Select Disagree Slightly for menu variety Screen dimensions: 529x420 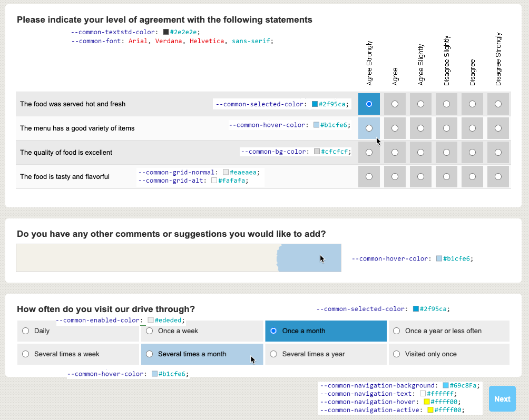pyautogui.click(x=446, y=128)
